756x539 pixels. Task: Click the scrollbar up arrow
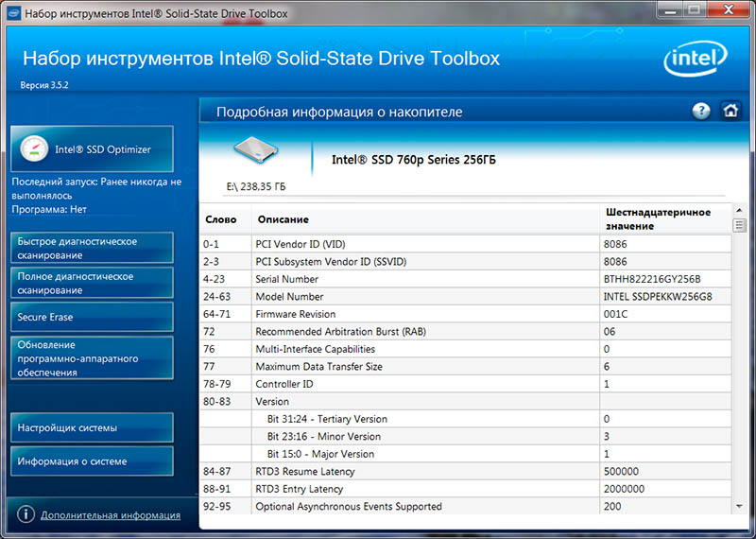(x=740, y=209)
